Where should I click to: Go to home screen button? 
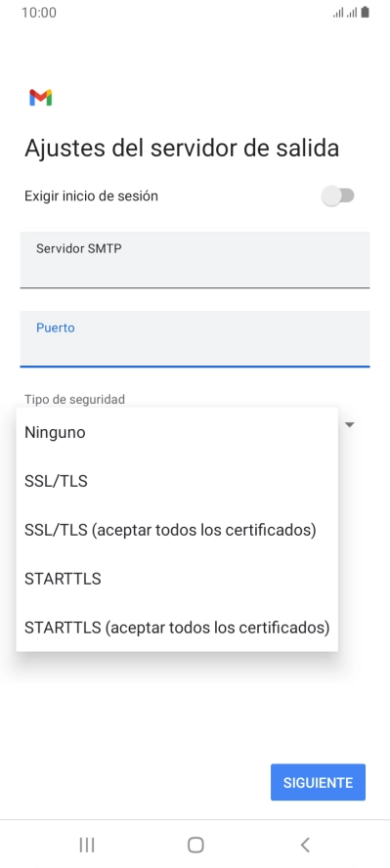tap(195, 845)
